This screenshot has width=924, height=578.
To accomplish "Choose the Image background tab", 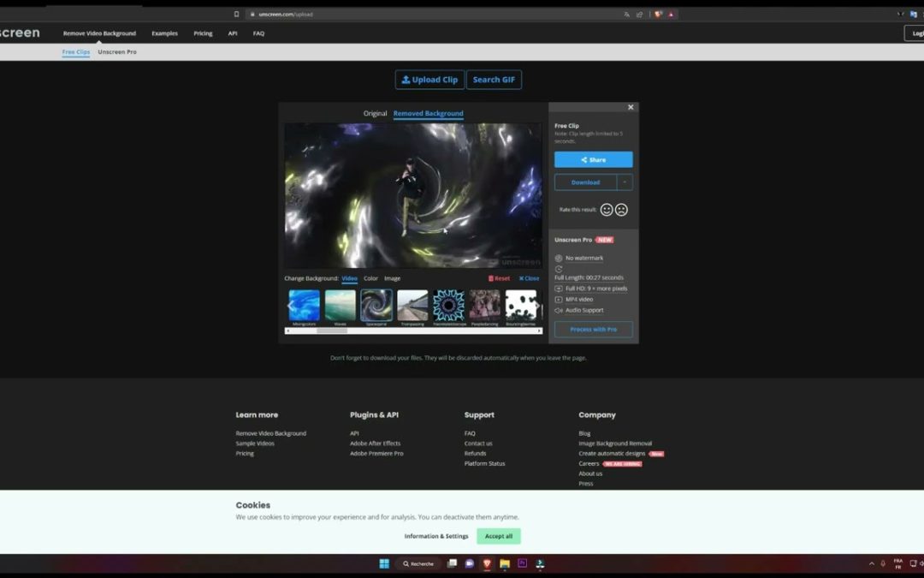I will (392, 278).
